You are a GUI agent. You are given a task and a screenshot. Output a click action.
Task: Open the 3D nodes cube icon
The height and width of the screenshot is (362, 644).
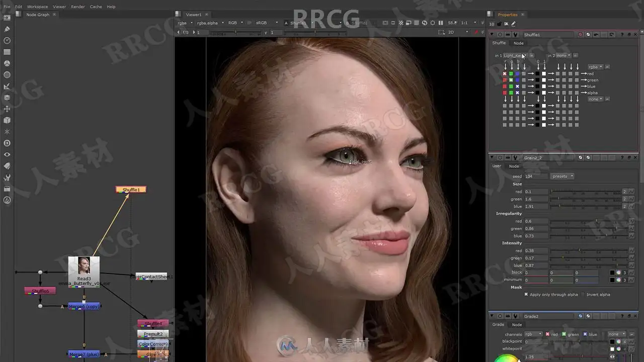click(7, 121)
